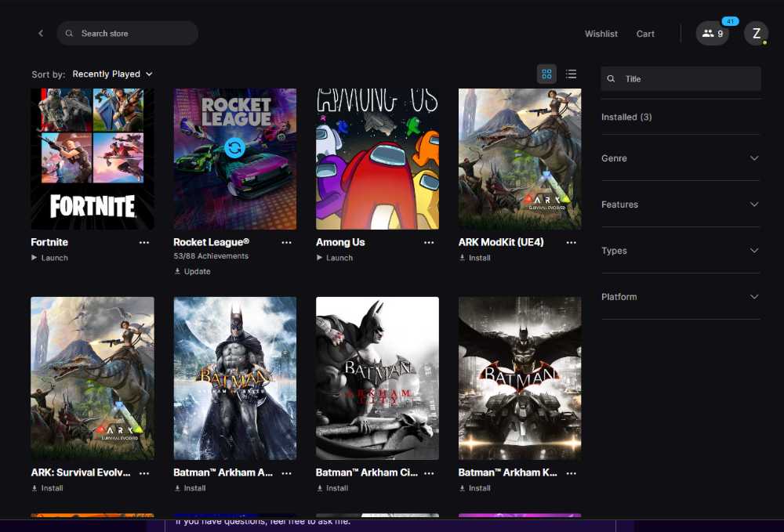
Task: Open more options for Fortnite
Action: (144, 242)
